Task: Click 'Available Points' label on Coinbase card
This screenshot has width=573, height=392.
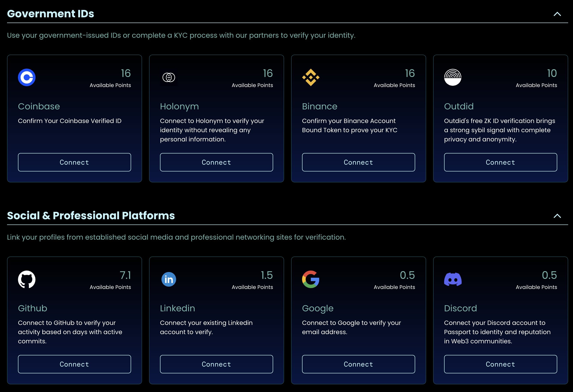Action: (x=110, y=85)
